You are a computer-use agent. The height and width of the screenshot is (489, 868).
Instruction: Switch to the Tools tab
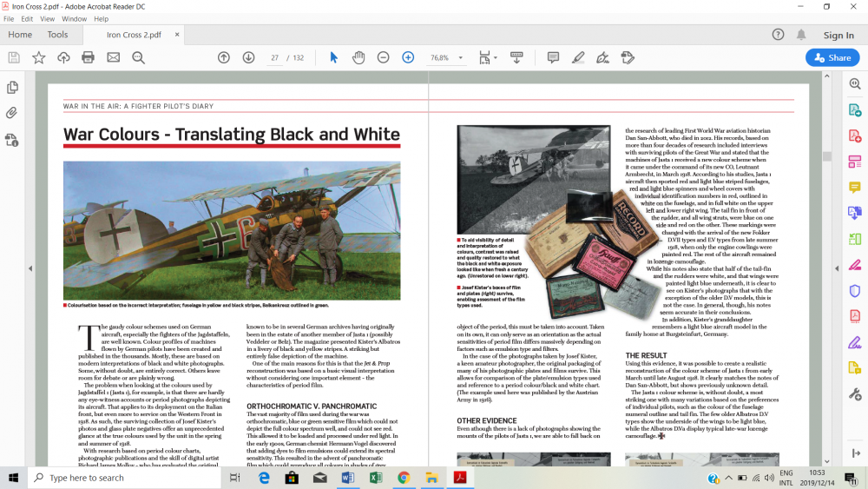(x=57, y=35)
